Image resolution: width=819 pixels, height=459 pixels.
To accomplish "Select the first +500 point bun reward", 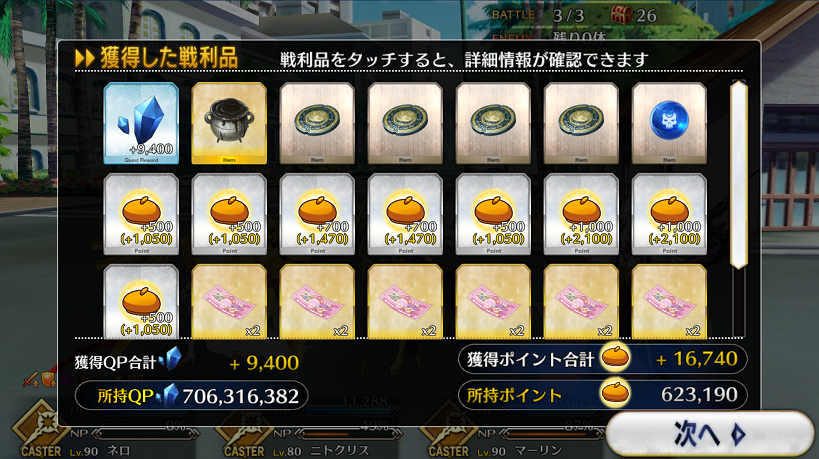I will click(141, 214).
